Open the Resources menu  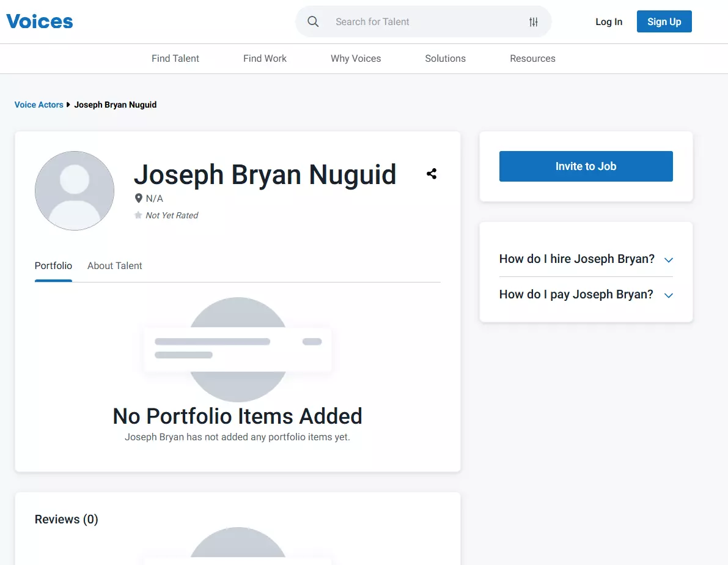coord(532,59)
